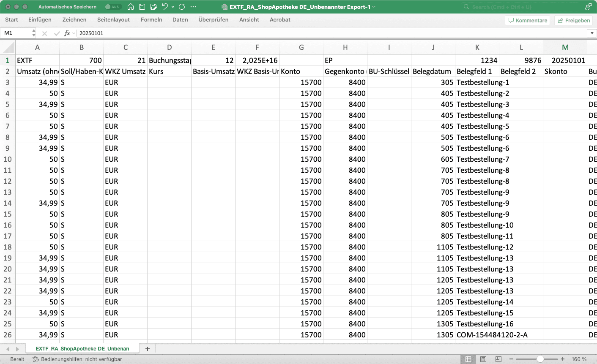Click the zoom slider handle
Screen dimensions: 597x364
click(x=540, y=359)
